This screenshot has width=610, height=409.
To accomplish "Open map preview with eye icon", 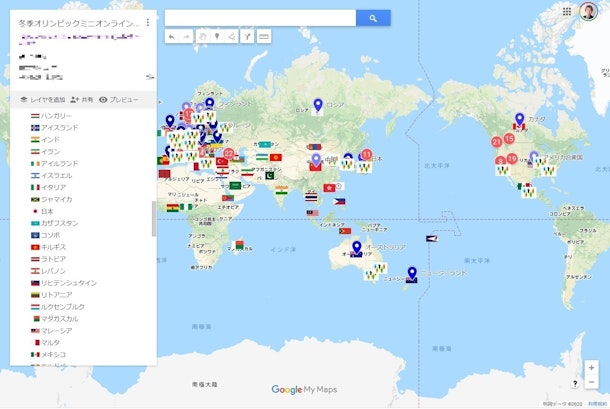I will pos(119,100).
